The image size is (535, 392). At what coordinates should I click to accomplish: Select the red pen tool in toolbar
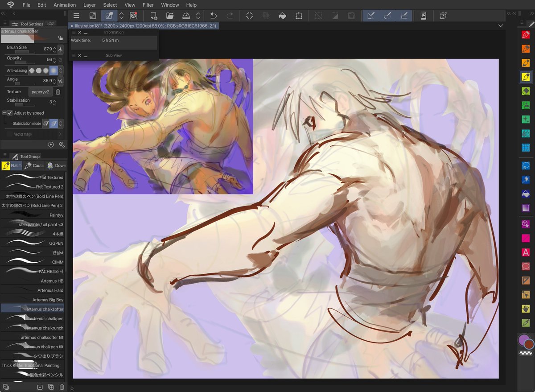point(526,34)
